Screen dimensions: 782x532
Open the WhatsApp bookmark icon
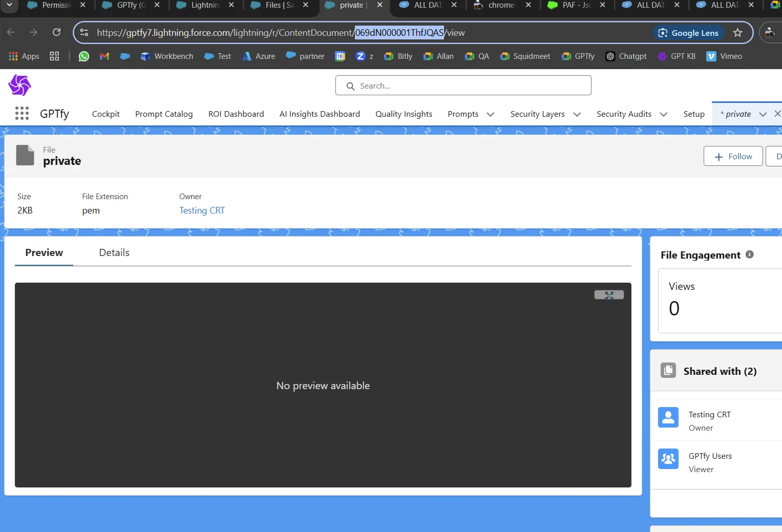[84, 56]
